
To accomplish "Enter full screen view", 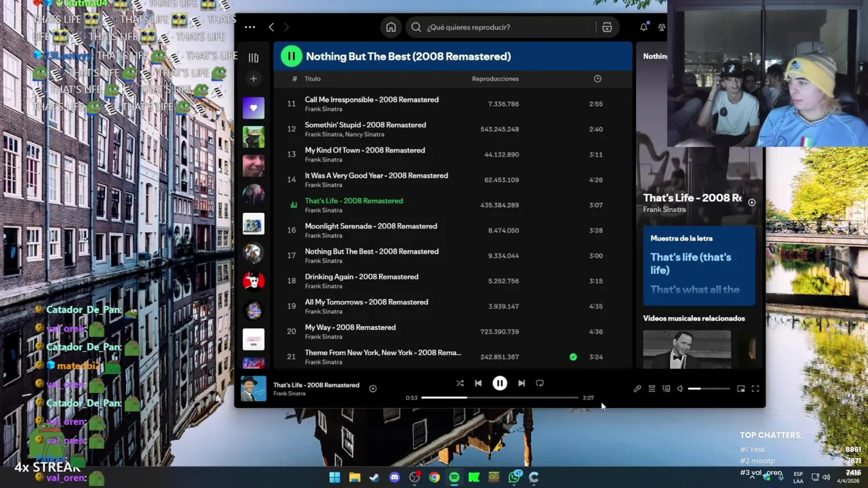I will pos(755,389).
